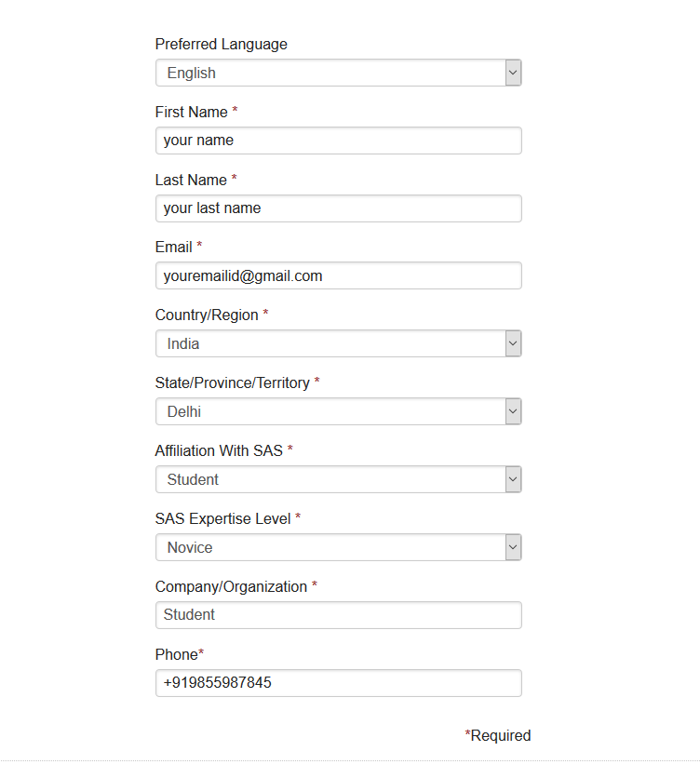Click the "Email" field label
Image resolution: width=700 pixels, height=778 pixels.
pos(173,247)
